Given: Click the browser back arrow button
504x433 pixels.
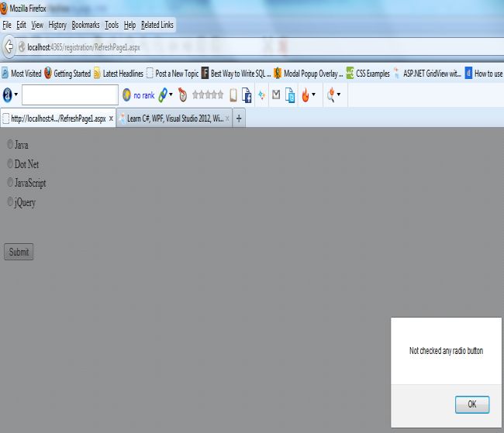Looking at the screenshot, I should (x=9, y=47).
